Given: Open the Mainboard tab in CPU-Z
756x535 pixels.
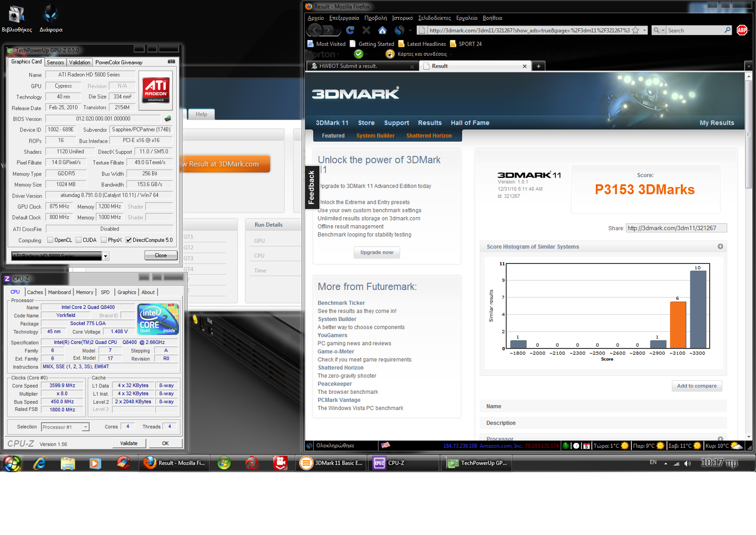Looking at the screenshot, I should click(x=60, y=292).
